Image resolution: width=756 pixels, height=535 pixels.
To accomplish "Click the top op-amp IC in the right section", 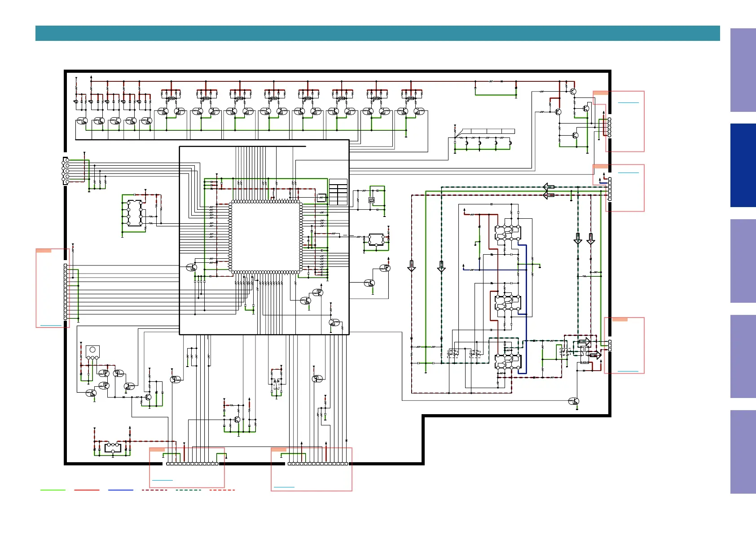I will pyautogui.click(x=508, y=233).
